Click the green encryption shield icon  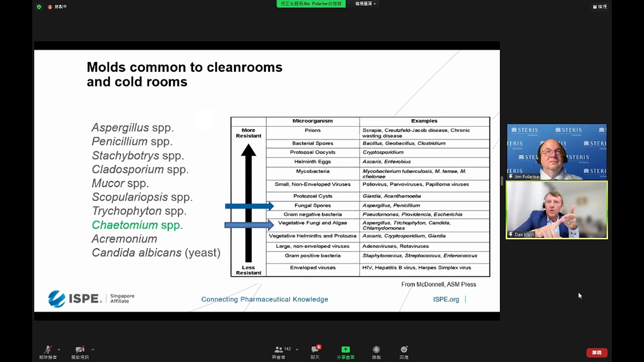click(x=39, y=7)
